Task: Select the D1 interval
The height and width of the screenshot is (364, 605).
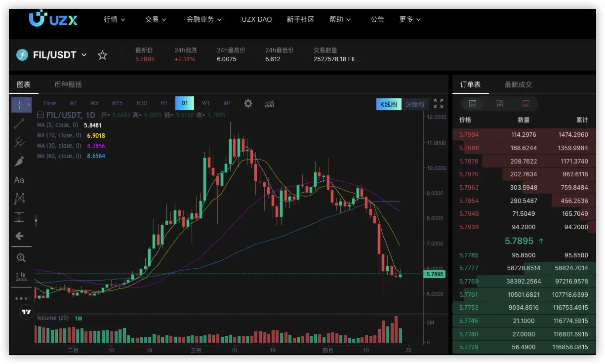Action: (185, 103)
